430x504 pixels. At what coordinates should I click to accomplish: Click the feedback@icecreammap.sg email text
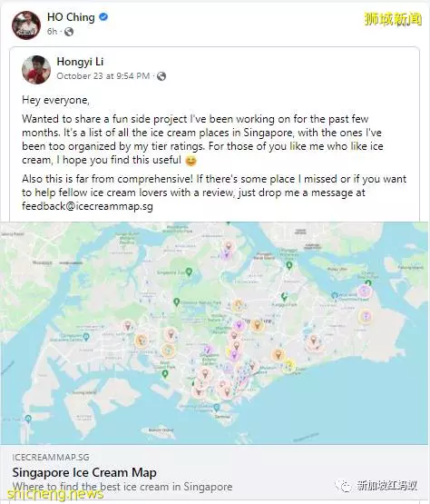tap(87, 206)
